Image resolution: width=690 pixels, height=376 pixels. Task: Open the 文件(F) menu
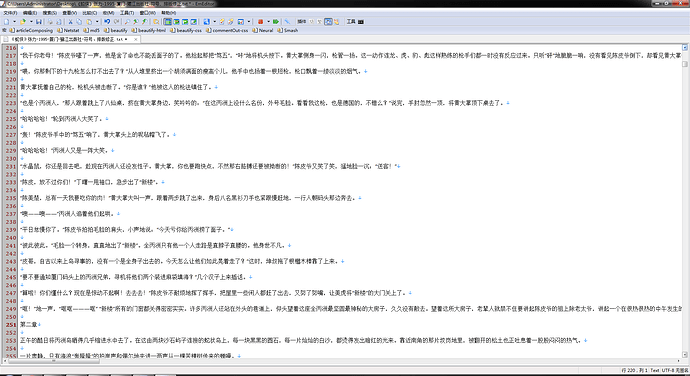(x=11, y=13)
